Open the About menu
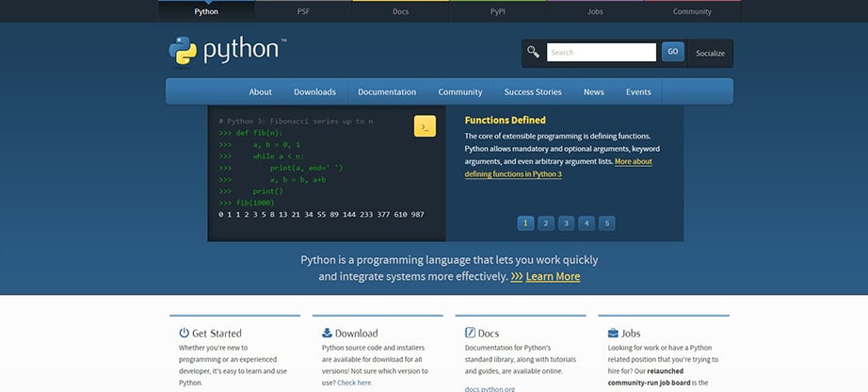Image resolution: width=868 pixels, height=392 pixels. coord(260,92)
